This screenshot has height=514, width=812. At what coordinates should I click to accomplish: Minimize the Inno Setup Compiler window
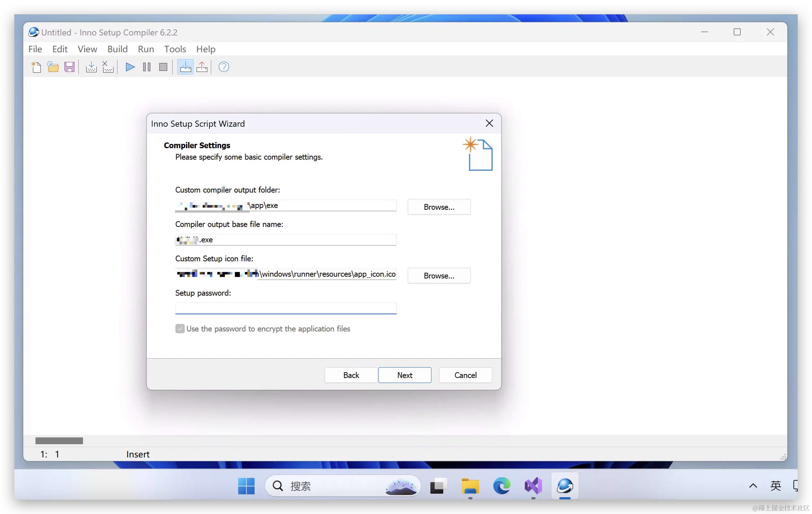704,32
